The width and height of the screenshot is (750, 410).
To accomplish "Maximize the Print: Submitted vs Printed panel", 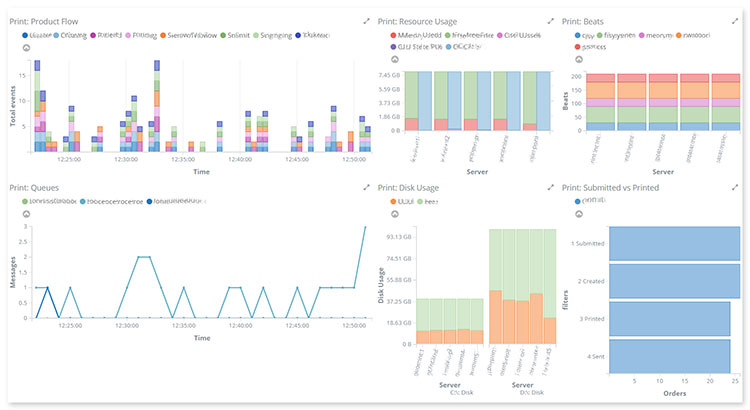I will [x=736, y=187].
